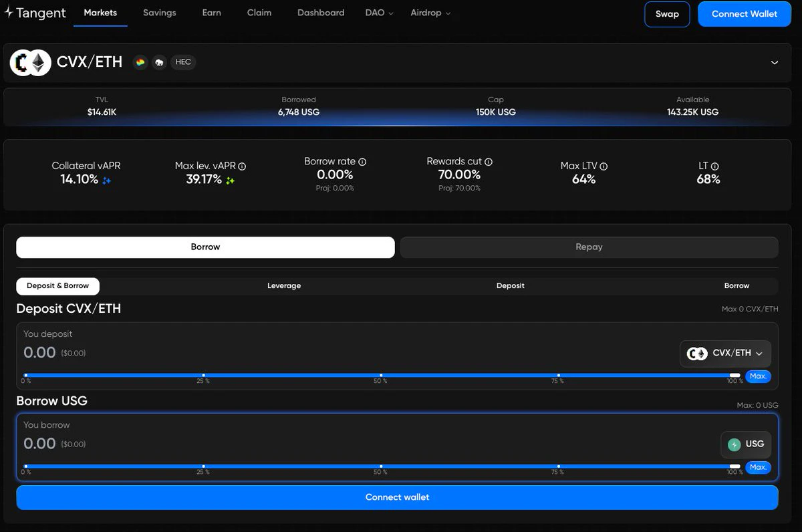The width and height of the screenshot is (802, 532).
Task: Go to the Markets tab
Action: coord(100,13)
